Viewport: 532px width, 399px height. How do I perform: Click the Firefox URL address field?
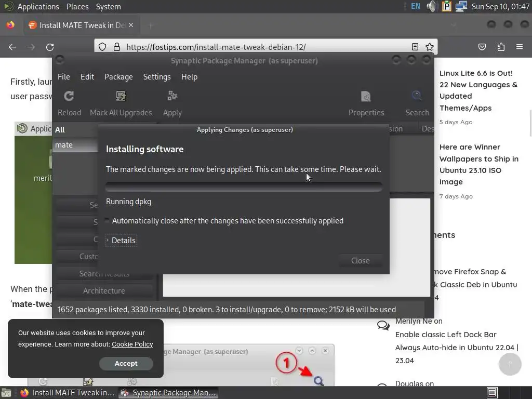[x=267, y=47]
